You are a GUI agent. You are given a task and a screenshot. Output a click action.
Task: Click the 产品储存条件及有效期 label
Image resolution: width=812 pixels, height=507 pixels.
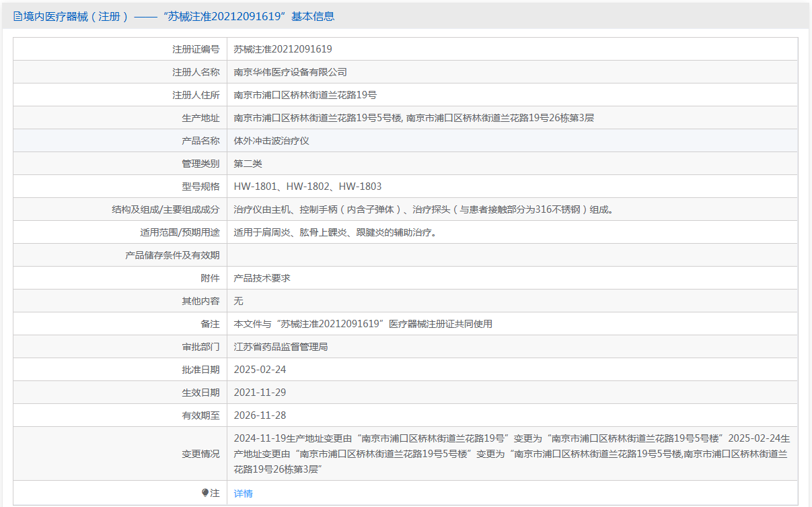173,255
